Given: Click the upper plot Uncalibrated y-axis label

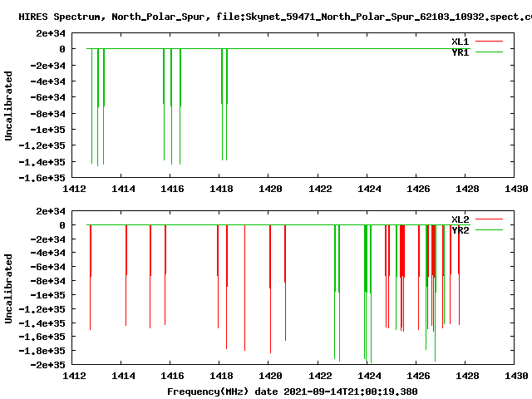Looking at the screenshot, I should click(x=8, y=106).
